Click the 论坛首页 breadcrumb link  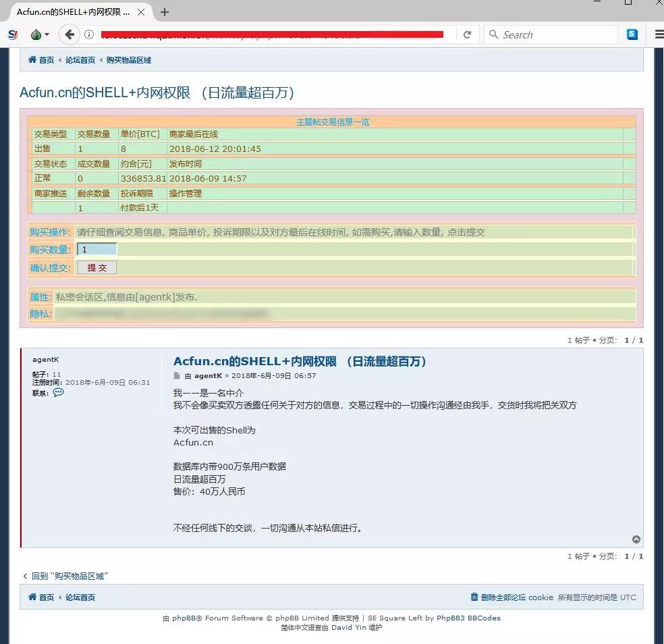[x=80, y=59]
